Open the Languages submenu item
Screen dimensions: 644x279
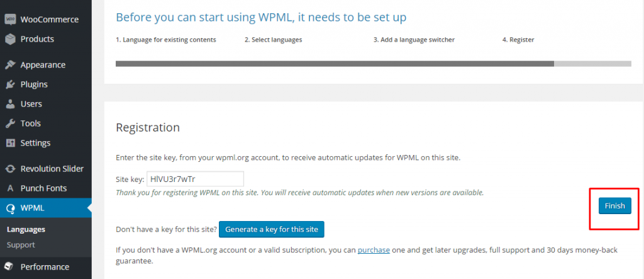(26, 230)
